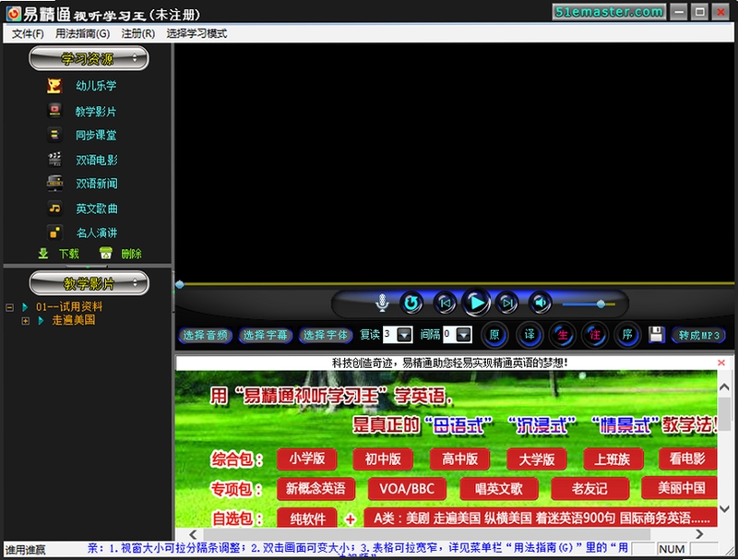
Task: Click the 选择字幕 button
Action: [x=266, y=335]
